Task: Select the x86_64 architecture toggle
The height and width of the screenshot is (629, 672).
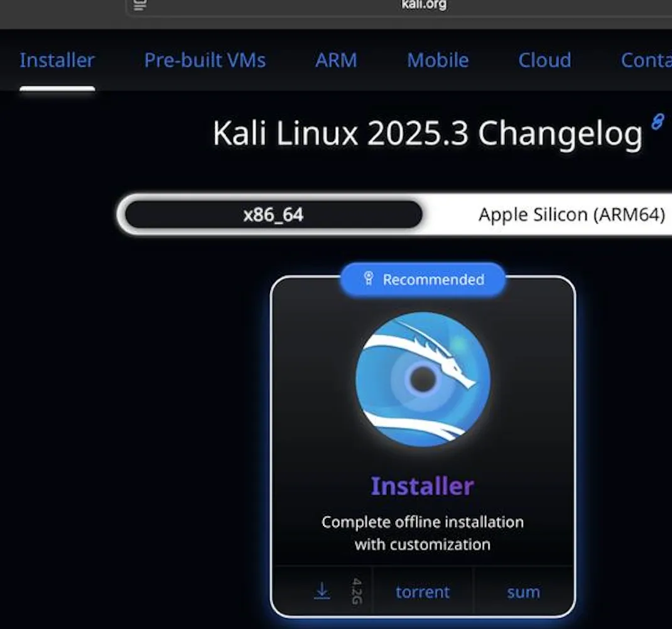Action: coord(273,214)
